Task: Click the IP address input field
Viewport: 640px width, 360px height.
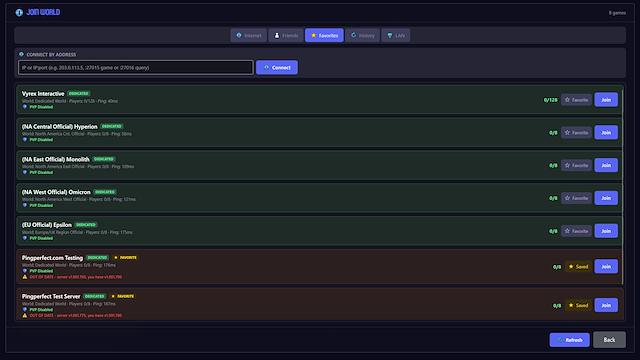Action: [136, 68]
